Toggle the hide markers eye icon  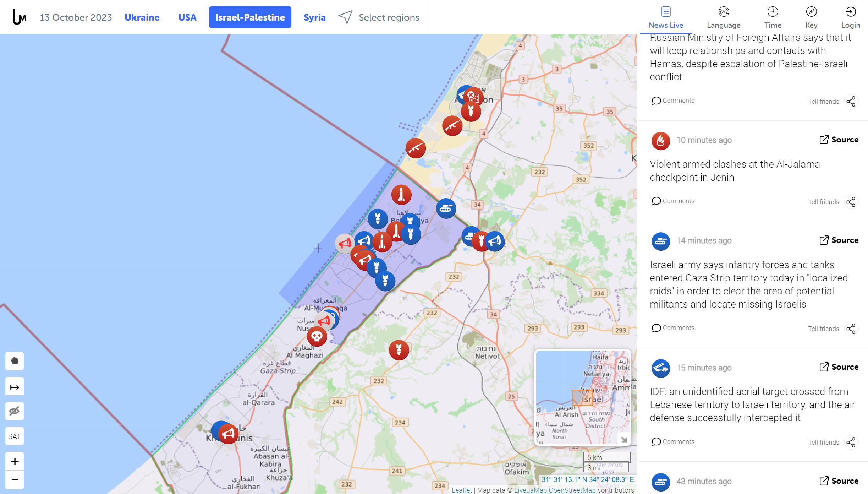15,411
